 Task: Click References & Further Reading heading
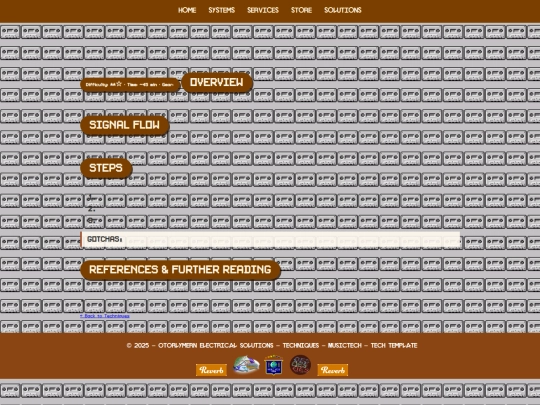pos(180,270)
